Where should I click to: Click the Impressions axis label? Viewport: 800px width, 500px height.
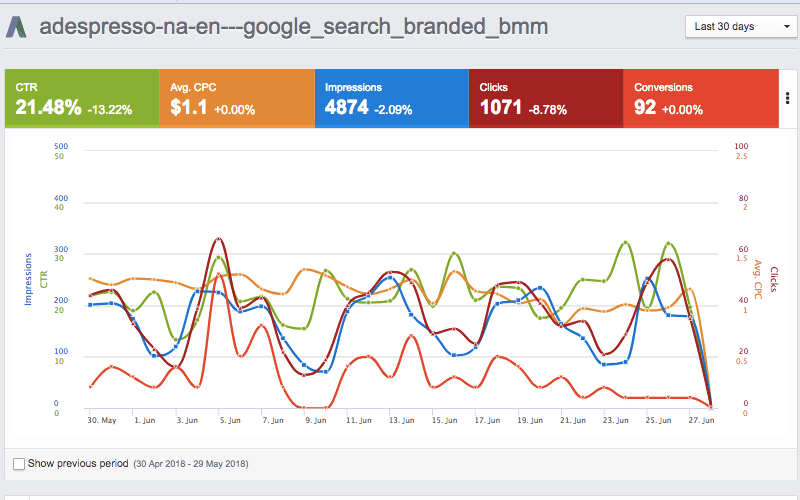pos(27,279)
